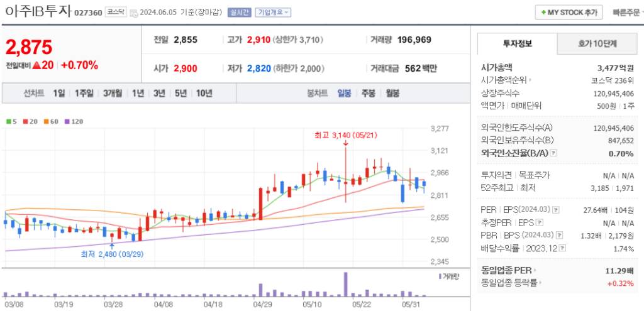Click the help icon next to PER EPS(2024.03)
644x311 pixels.
point(556,210)
